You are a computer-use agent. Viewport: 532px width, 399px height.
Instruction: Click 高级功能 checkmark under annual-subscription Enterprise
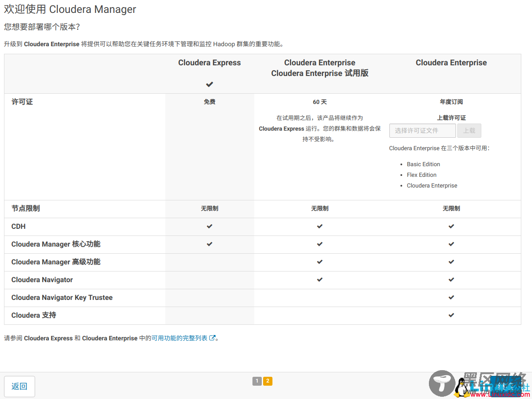[x=451, y=262]
